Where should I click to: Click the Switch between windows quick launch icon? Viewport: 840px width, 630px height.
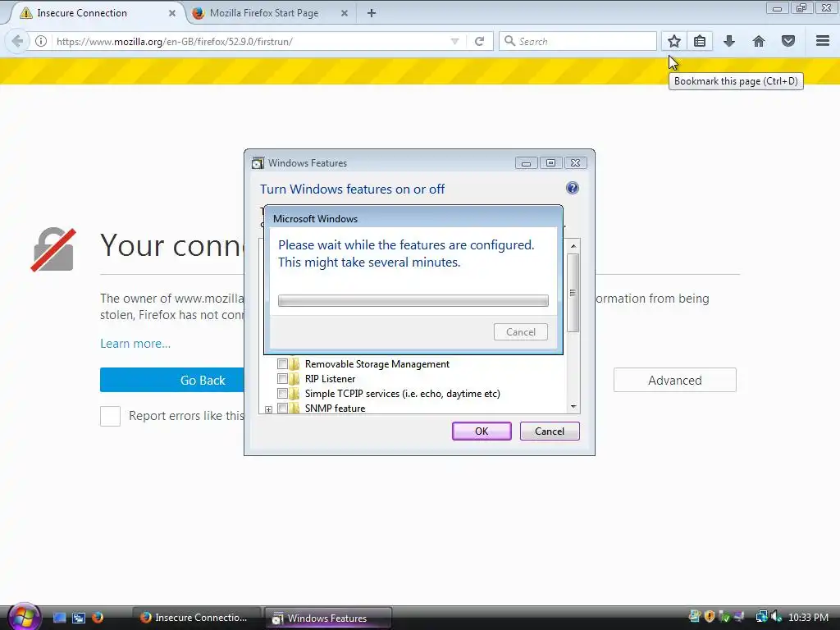pos(78,618)
